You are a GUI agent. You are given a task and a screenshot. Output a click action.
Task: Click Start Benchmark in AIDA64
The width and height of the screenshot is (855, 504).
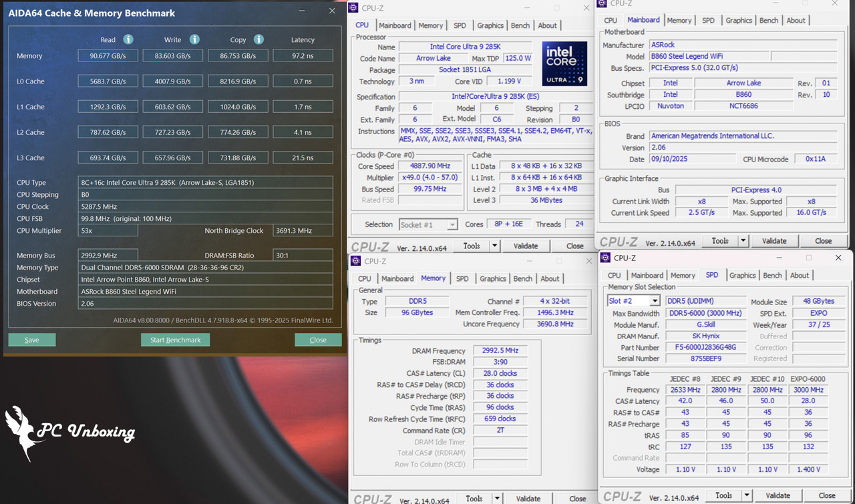pyautogui.click(x=176, y=340)
